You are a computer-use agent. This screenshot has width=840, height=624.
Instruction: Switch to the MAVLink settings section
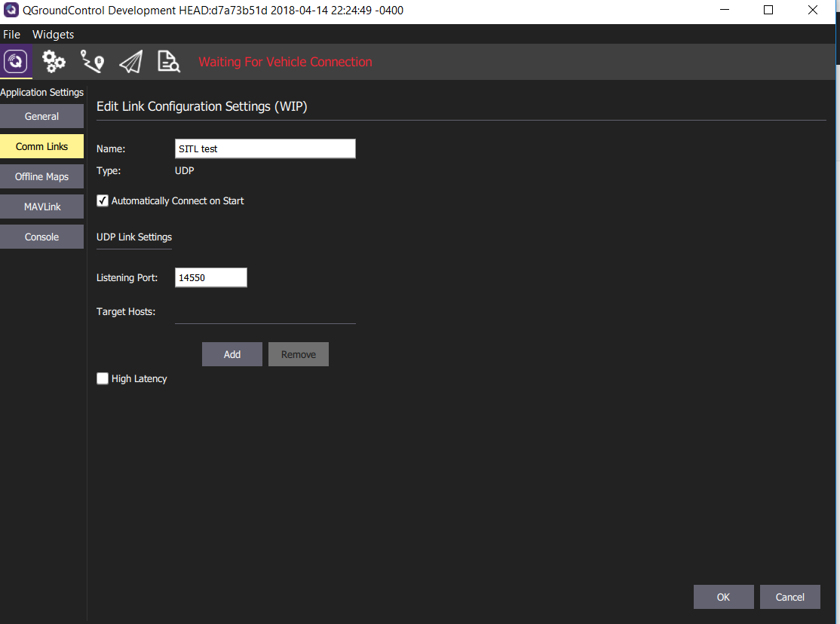pos(41,206)
